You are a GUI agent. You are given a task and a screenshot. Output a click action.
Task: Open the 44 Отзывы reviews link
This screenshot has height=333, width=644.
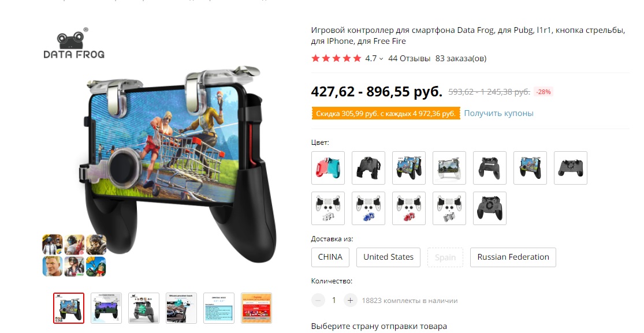(x=409, y=58)
